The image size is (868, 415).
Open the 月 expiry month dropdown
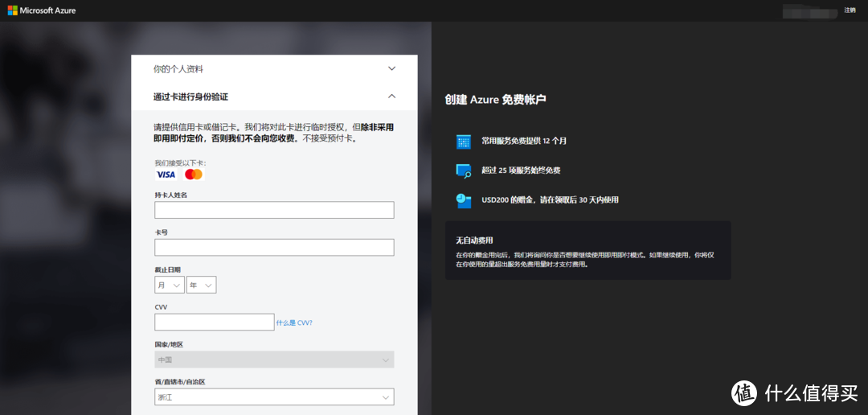(x=169, y=285)
